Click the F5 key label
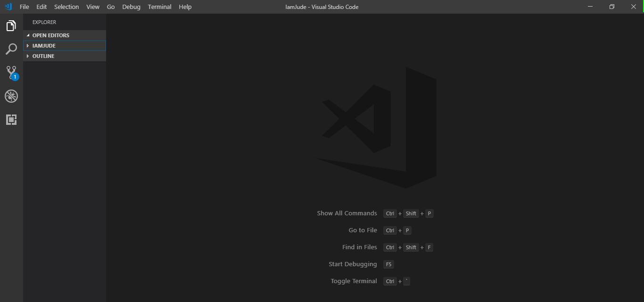Image resolution: width=644 pixels, height=302 pixels. click(x=388, y=264)
